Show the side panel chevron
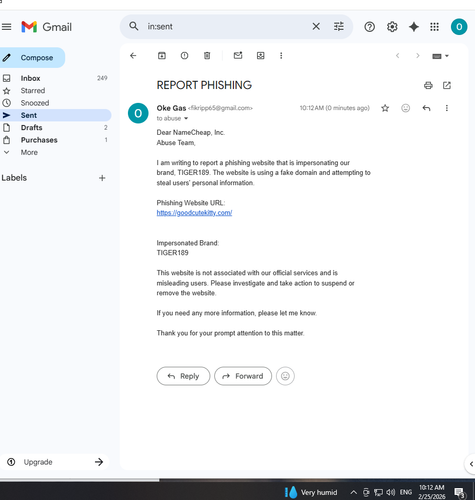 click(x=471, y=464)
